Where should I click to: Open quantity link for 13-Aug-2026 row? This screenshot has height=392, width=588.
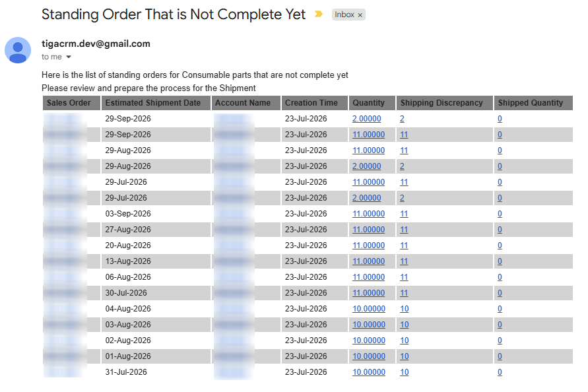tap(368, 261)
